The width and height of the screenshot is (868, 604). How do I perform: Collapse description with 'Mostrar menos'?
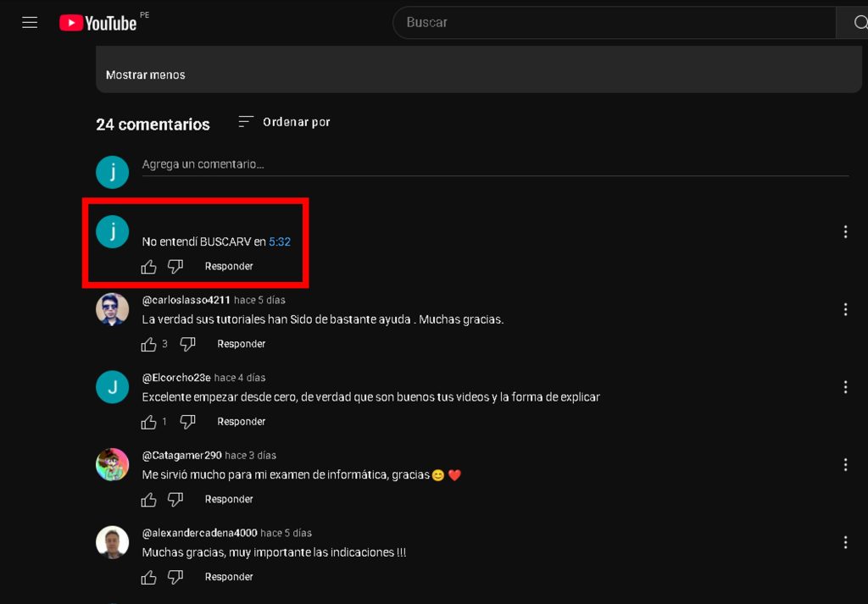(145, 75)
